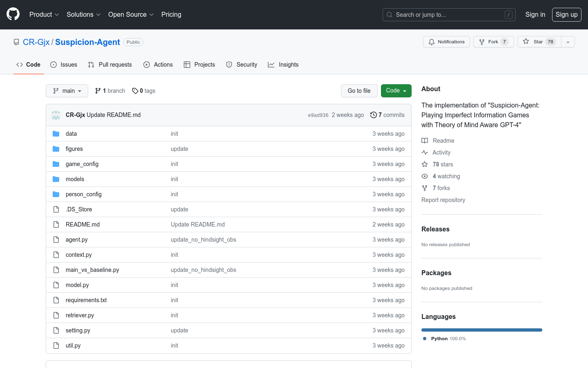Click the star icon next to 78 stars
Screen dimensions: 588x368
425,164
